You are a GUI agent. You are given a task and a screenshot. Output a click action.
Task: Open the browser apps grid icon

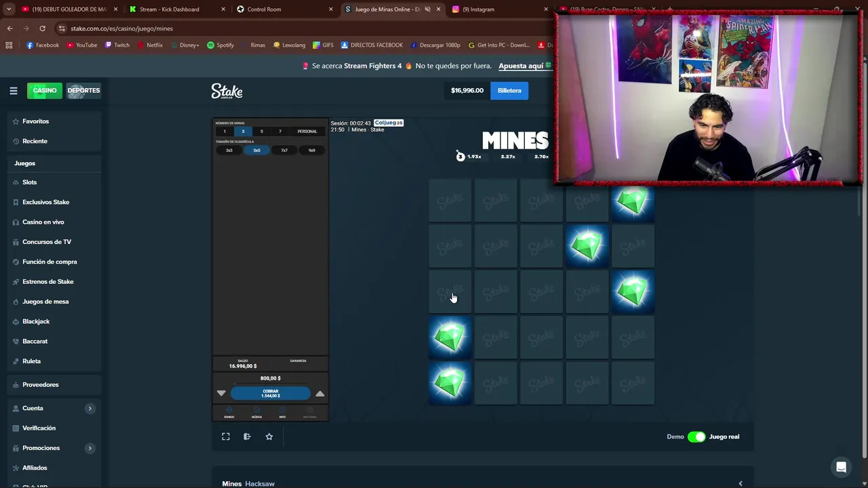[x=9, y=45]
